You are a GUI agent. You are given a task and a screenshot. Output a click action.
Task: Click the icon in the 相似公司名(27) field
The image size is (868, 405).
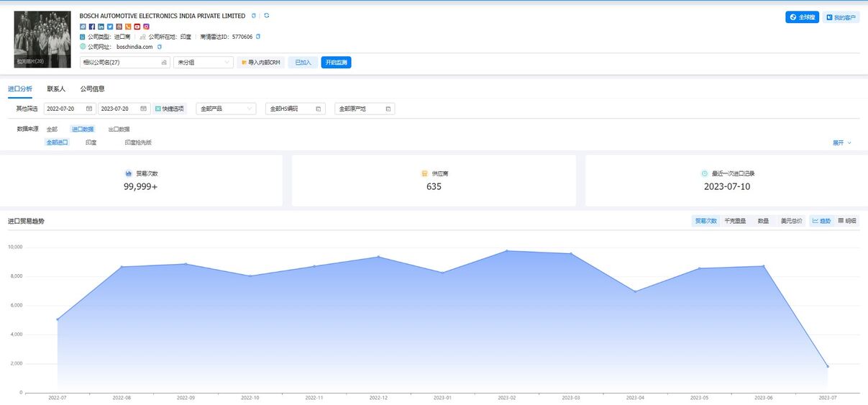coord(164,63)
